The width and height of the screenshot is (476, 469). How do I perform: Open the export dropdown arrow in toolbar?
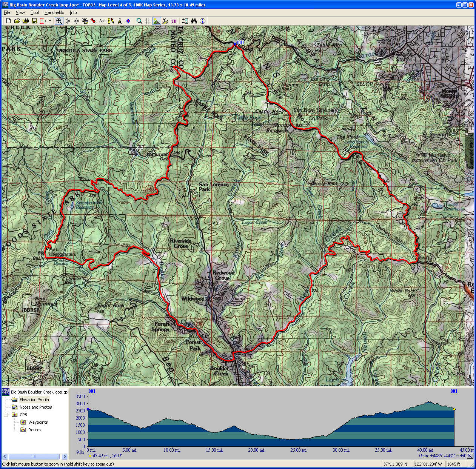(x=50, y=21)
